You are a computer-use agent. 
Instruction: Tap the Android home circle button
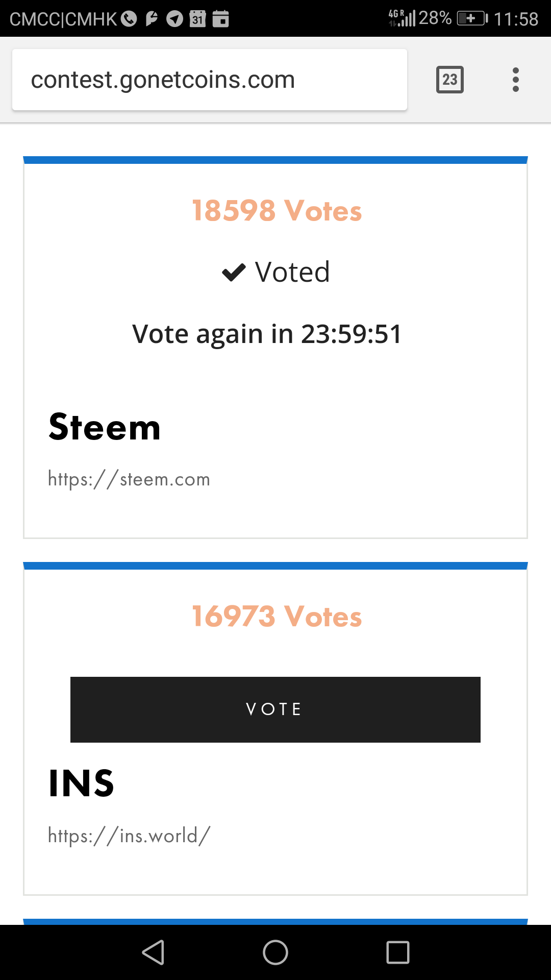275,952
